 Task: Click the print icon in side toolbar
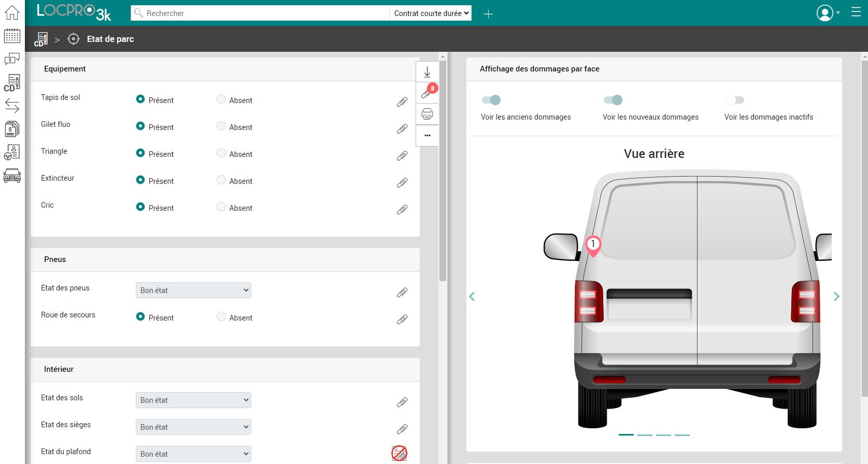(x=427, y=114)
